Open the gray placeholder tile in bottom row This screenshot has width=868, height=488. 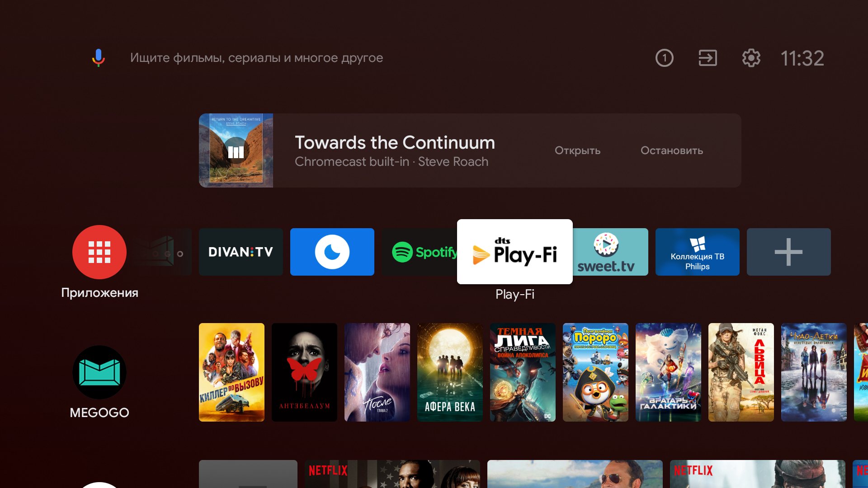click(248, 474)
